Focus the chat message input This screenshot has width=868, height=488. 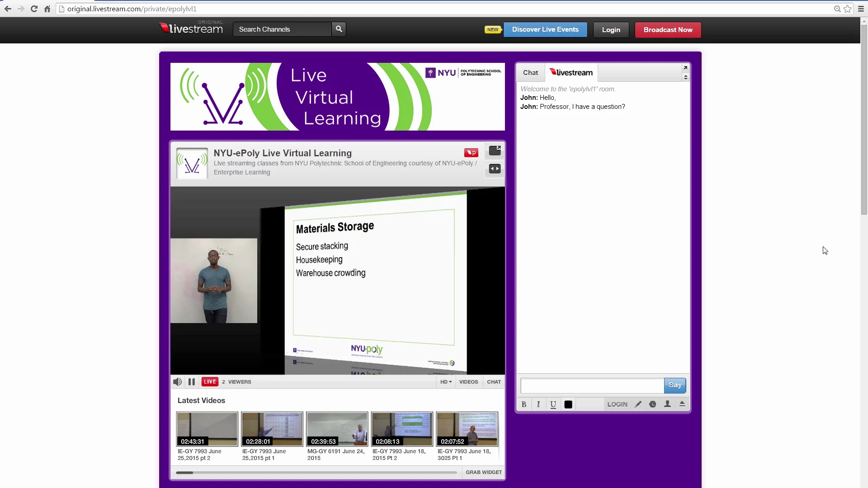[592, 385]
